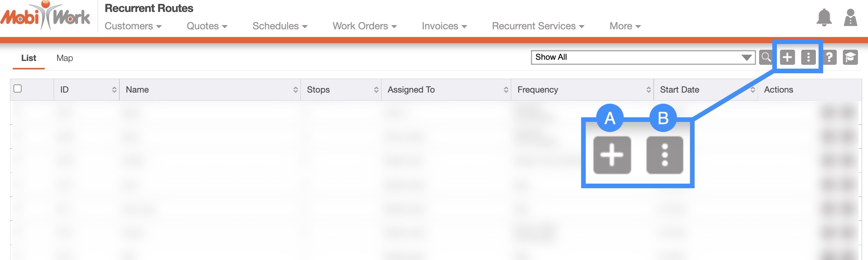Open the Invoices menu
Viewport: 868px width, 260px height.
[x=444, y=26]
